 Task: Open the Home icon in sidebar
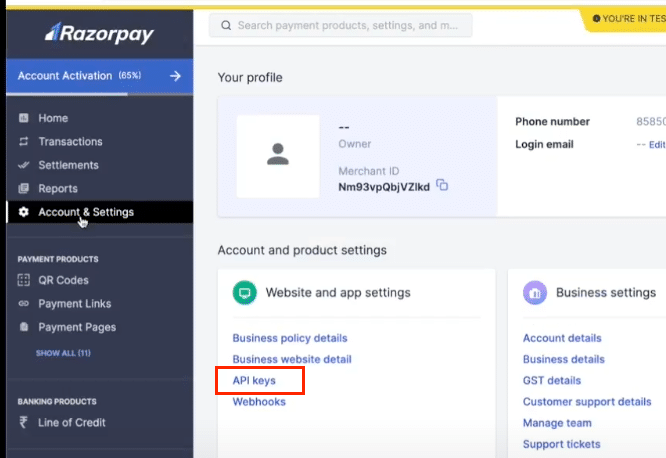24,118
